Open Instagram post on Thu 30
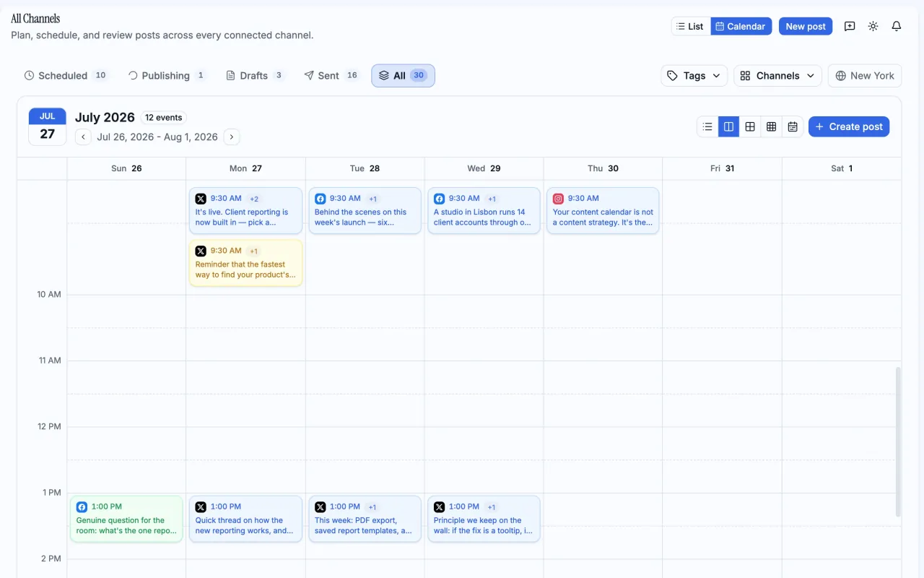Viewport: 924px width, 578px height. [603, 210]
